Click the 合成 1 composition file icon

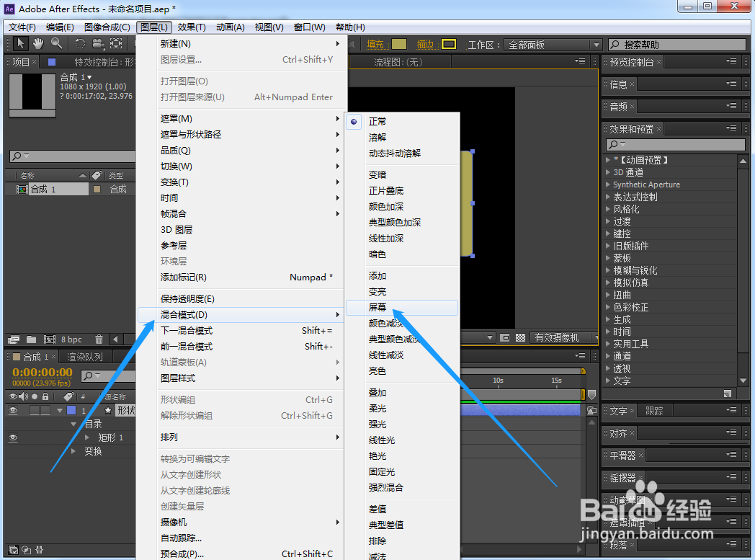[x=22, y=190]
